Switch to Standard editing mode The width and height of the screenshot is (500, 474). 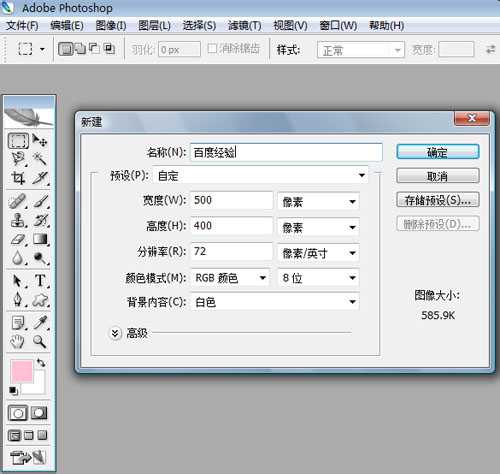coord(18,413)
